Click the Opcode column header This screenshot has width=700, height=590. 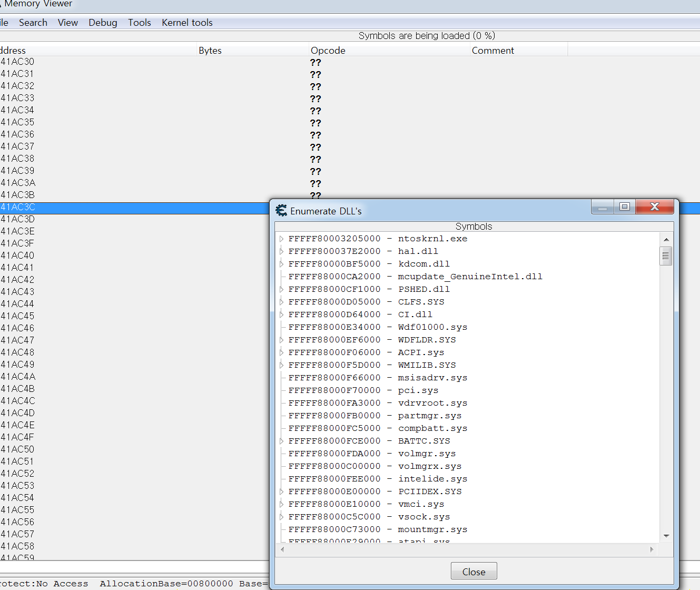coord(328,50)
